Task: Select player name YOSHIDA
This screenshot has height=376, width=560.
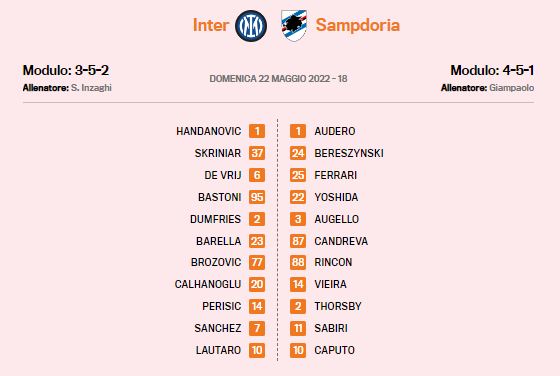Action: pyautogui.click(x=336, y=197)
